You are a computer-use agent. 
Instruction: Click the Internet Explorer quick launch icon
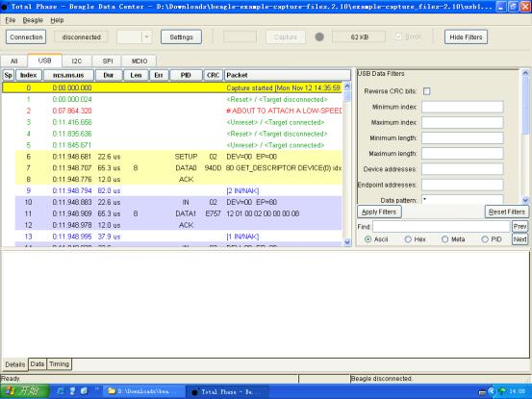coord(61,391)
